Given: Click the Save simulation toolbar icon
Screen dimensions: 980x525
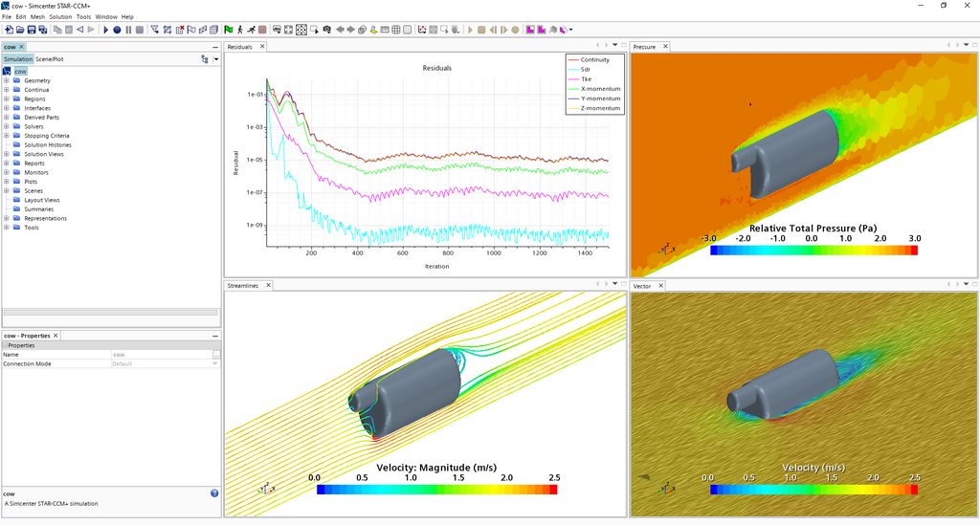Looking at the screenshot, I should click(x=32, y=30).
